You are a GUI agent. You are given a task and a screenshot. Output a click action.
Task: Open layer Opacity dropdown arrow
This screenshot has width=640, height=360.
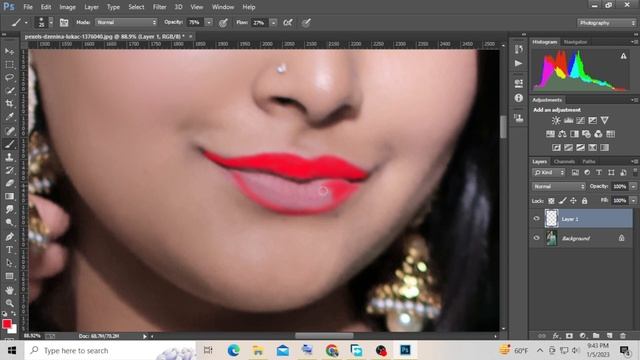(x=633, y=187)
